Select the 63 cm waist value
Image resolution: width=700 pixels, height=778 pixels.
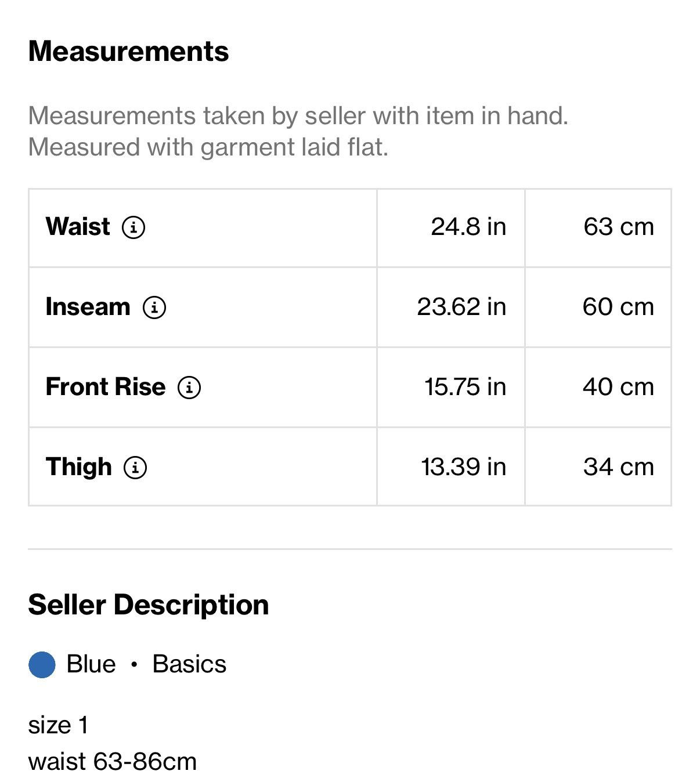(619, 226)
